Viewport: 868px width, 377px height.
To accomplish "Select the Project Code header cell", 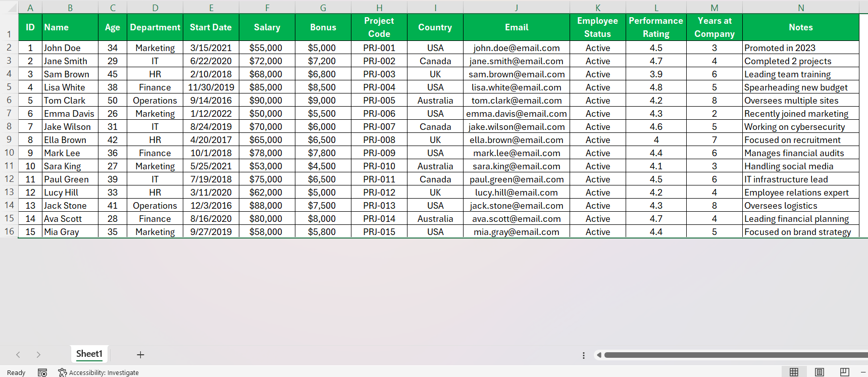I will [x=379, y=27].
